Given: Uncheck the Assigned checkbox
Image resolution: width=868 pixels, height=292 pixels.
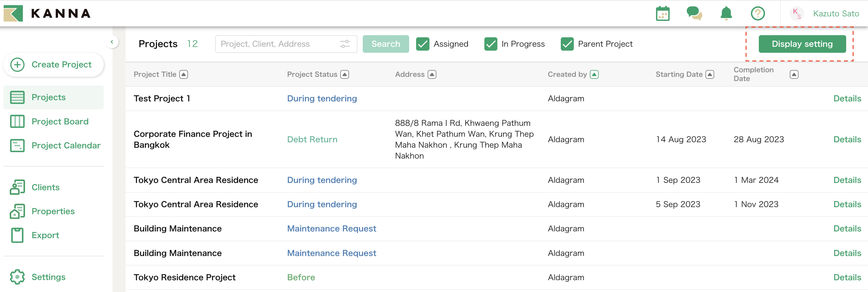Looking at the screenshot, I should coord(422,44).
